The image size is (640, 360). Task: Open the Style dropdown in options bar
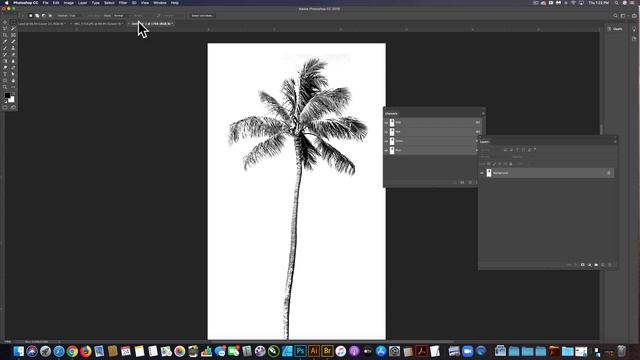pyautogui.click(x=121, y=16)
